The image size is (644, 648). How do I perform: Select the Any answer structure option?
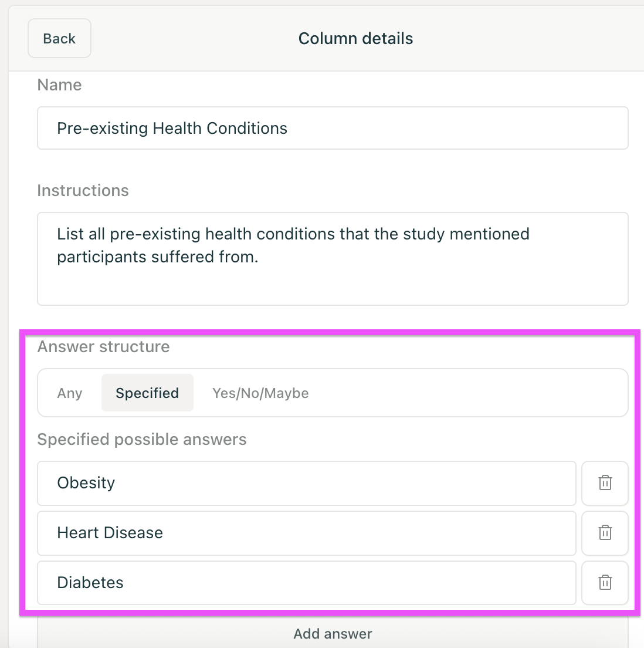coord(70,393)
